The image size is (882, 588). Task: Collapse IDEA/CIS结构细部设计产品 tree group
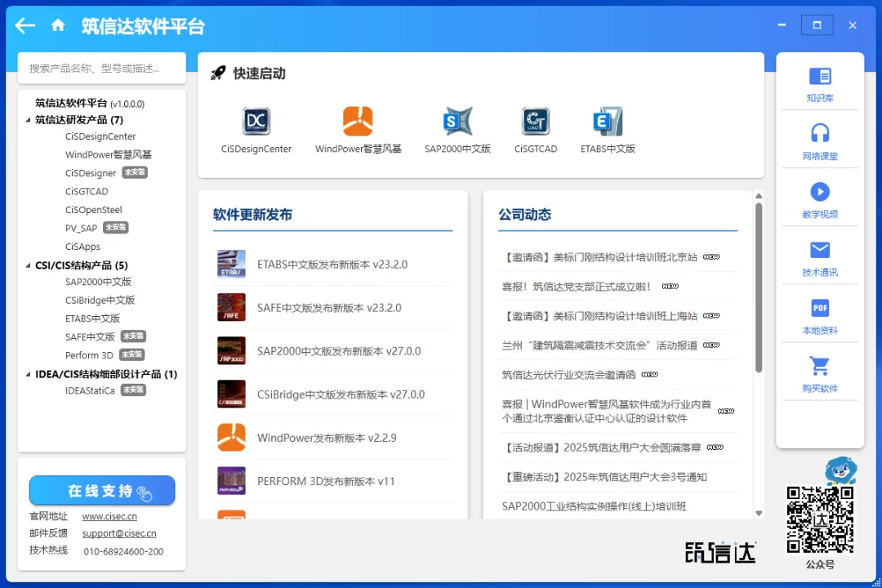tap(29, 375)
